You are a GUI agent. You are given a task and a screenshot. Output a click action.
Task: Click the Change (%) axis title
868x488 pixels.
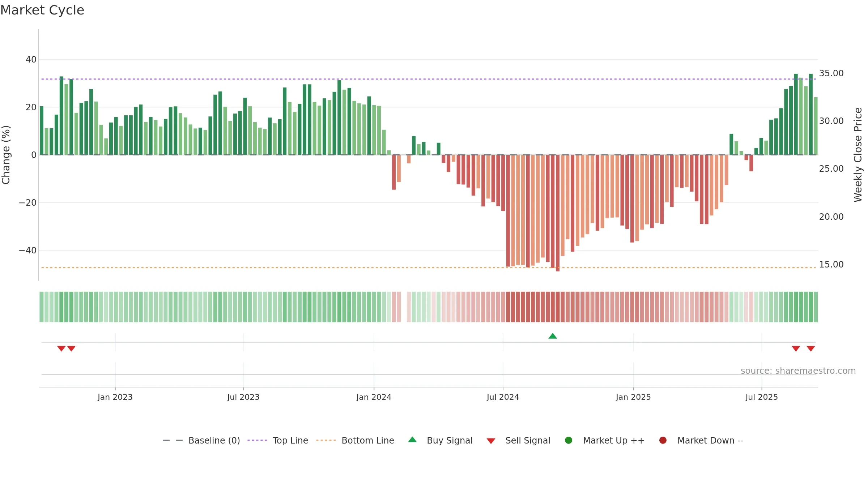pos(6,155)
